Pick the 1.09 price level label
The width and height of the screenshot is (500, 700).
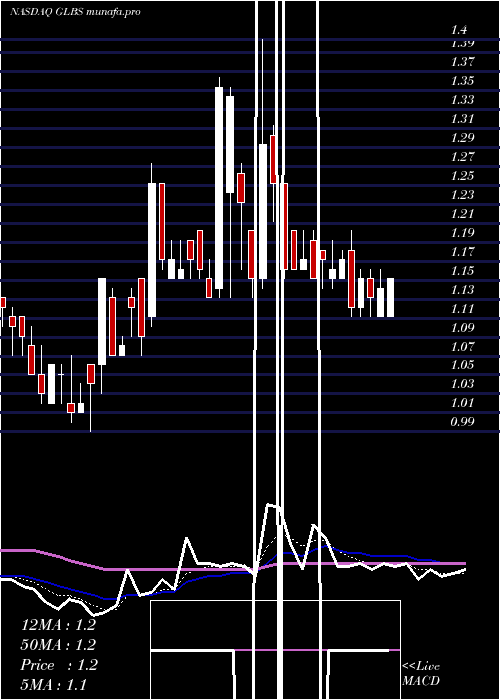point(462,328)
